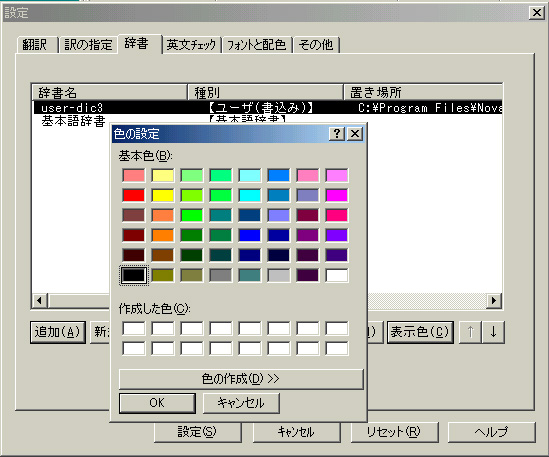Click the 設定(S) button
Viewport: 549px width, 457px height.
[197, 432]
